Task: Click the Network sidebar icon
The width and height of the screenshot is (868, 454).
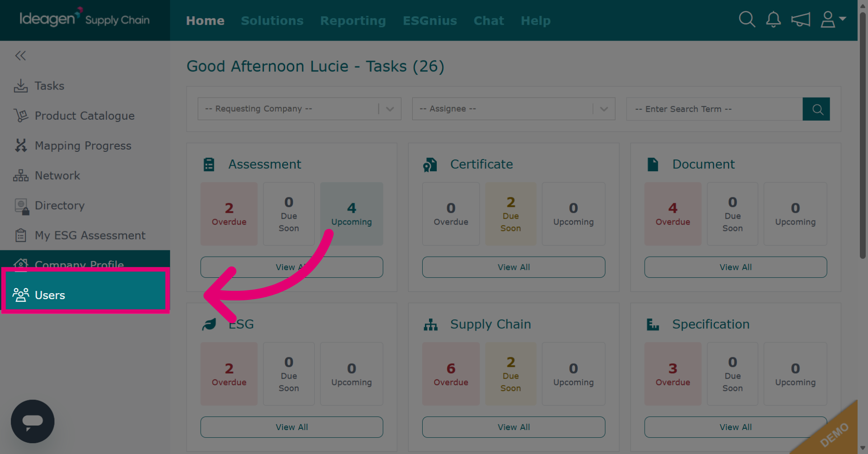Action: click(21, 175)
